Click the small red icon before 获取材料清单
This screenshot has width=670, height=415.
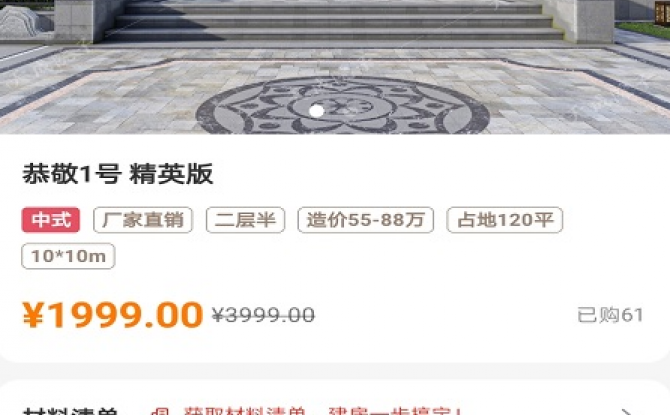click(161, 412)
